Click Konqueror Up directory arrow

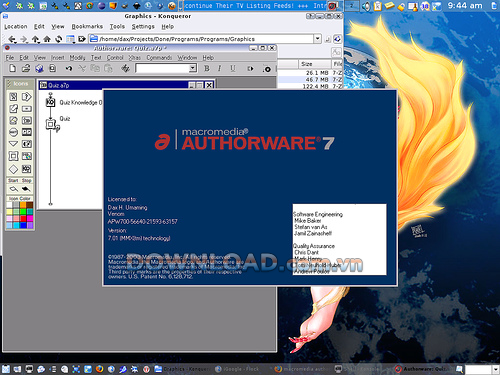(35, 39)
